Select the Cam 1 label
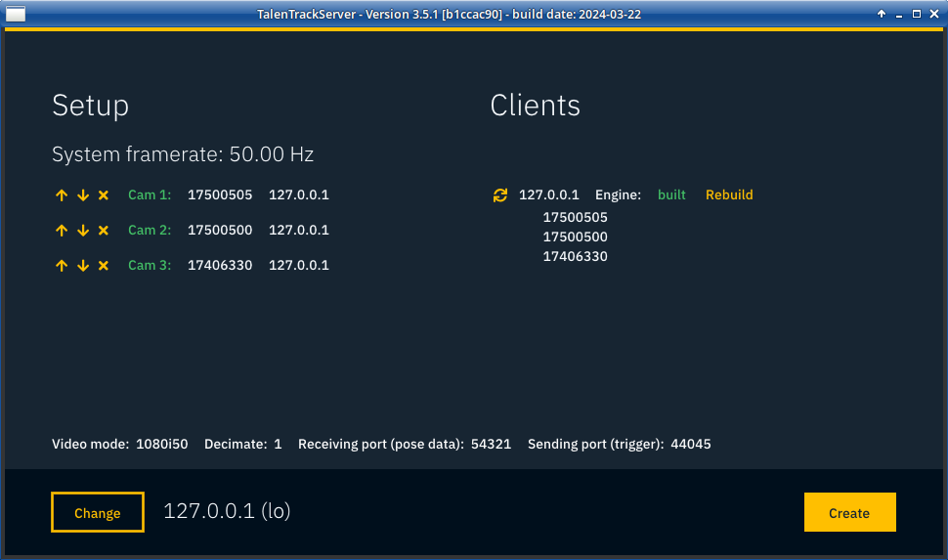Viewport: 948px width, 560px height. coord(150,195)
